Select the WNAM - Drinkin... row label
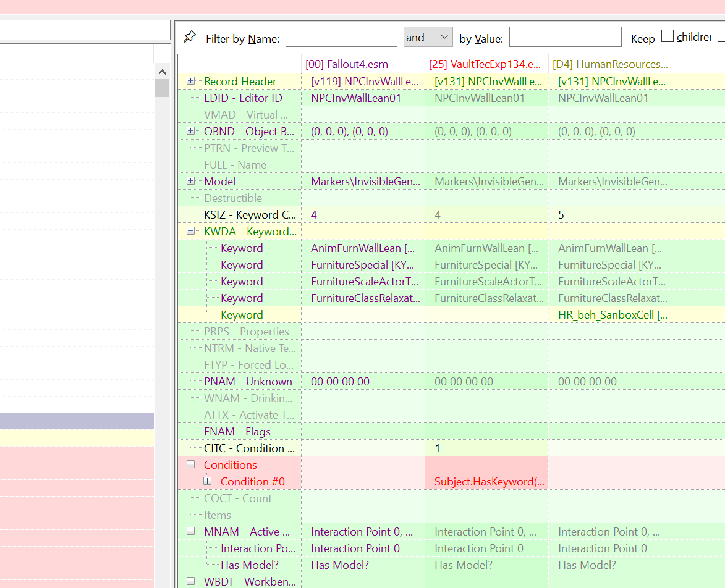 (x=248, y=398)
